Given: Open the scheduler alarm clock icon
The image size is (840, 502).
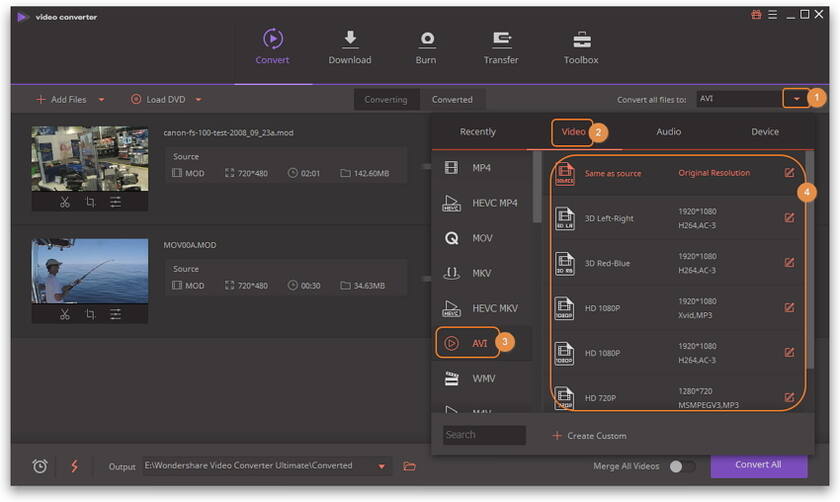Looking at the screenshot, I should click(x=40, y=466).
